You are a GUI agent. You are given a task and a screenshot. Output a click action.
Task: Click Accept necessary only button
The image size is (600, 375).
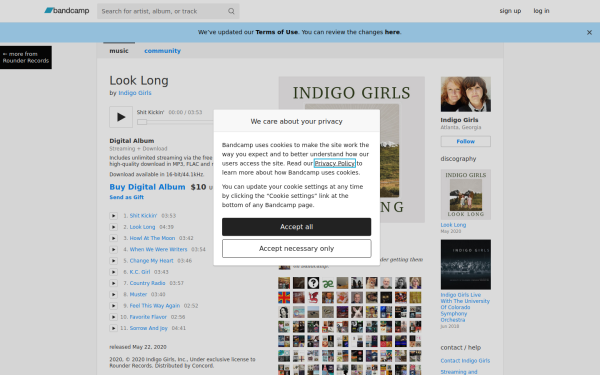coord(297,249)
